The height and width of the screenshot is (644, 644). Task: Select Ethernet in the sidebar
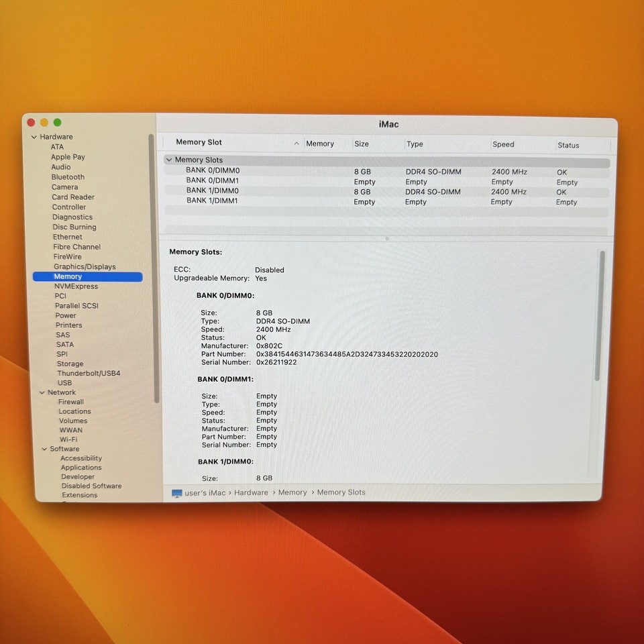point(67,237)
